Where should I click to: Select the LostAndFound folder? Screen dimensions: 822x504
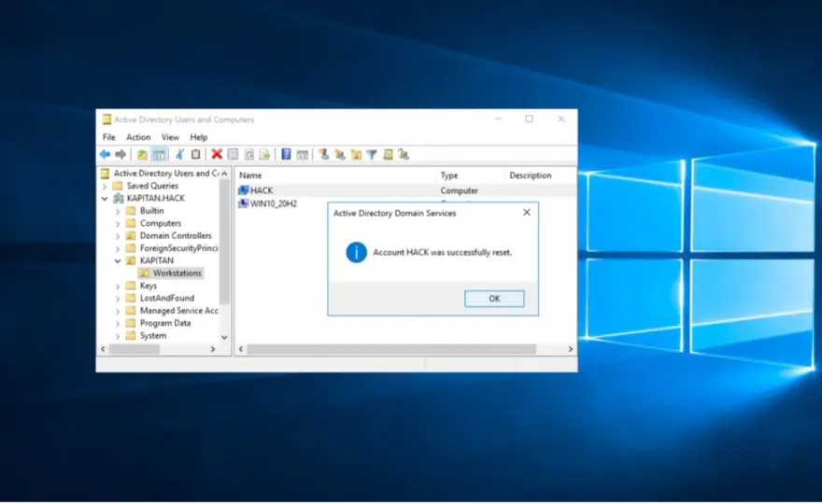(166, 298)
